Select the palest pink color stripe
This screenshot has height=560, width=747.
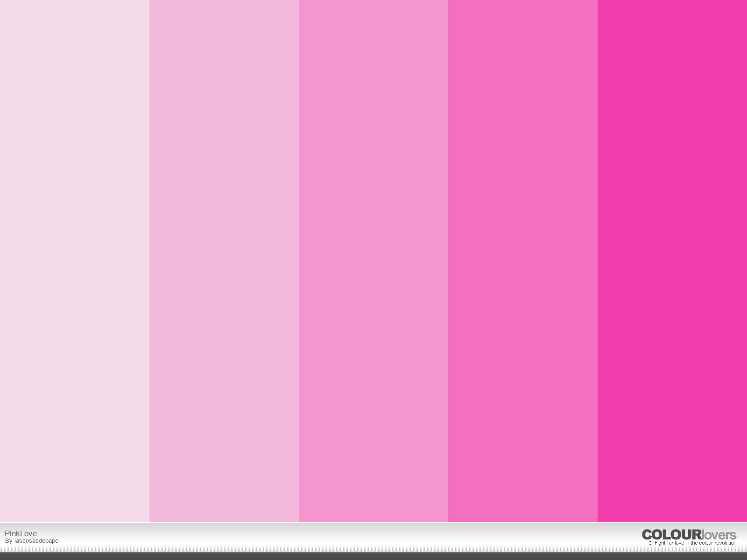(75, 261)
